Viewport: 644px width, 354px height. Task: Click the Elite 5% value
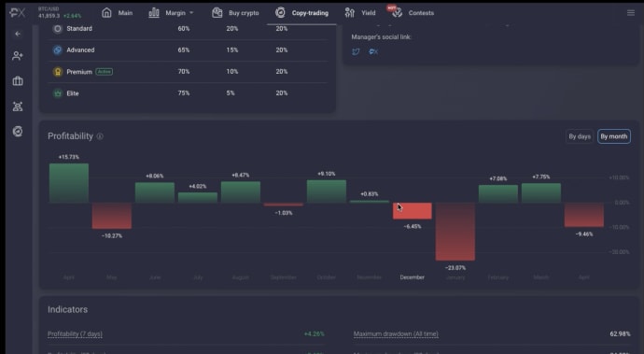click(x=231, y=93)
